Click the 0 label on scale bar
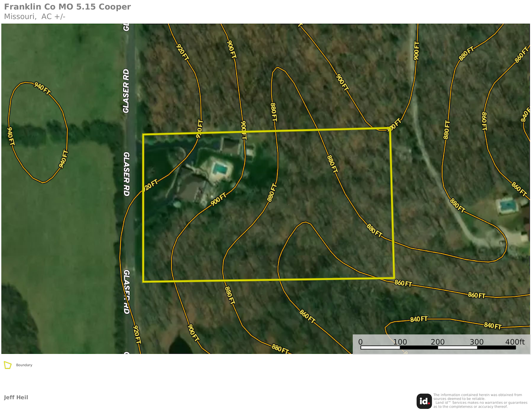This screenshot has width=532, height=411. click(360, 342)
